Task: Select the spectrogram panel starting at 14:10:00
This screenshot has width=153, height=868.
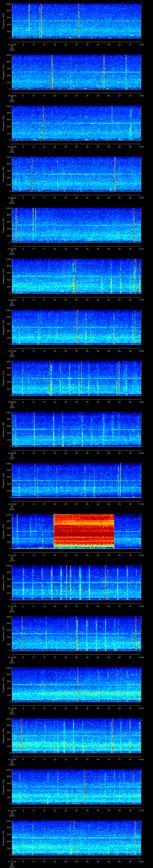Action: [x=76, y=481]
